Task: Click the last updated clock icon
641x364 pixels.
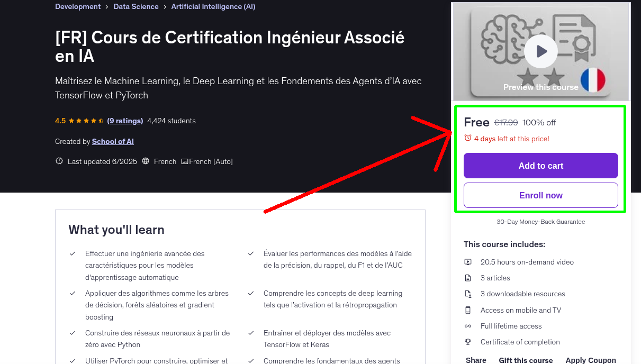Action: pos(59,161)
